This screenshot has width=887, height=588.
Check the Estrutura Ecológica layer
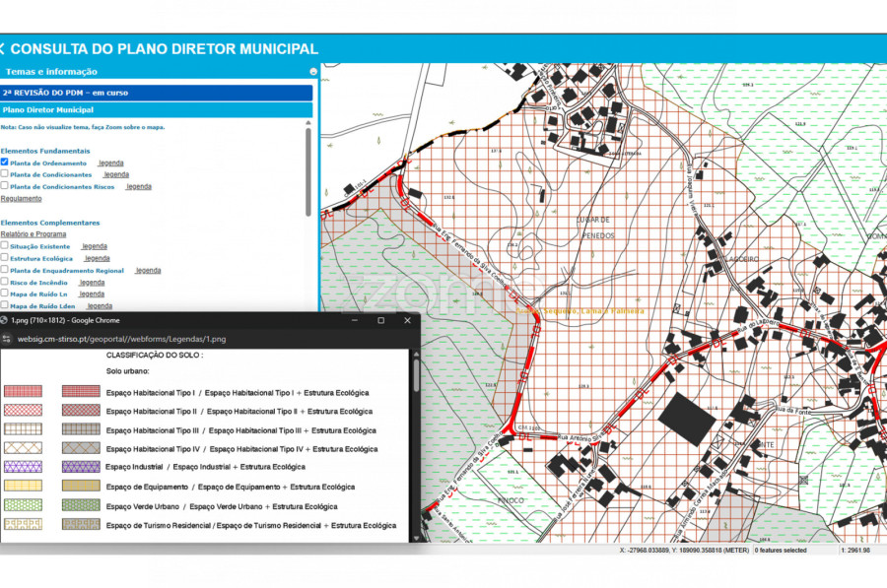point(5,258)
